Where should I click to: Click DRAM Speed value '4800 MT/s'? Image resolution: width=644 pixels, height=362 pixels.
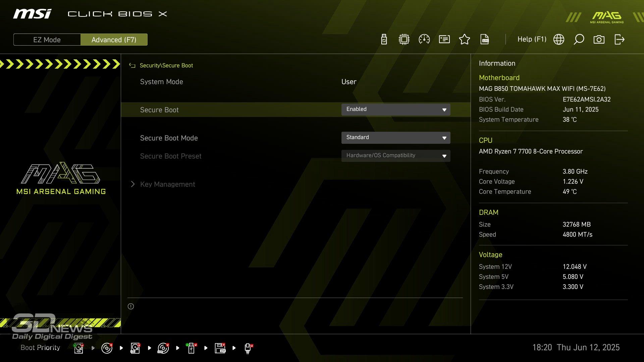pos(578,235)
